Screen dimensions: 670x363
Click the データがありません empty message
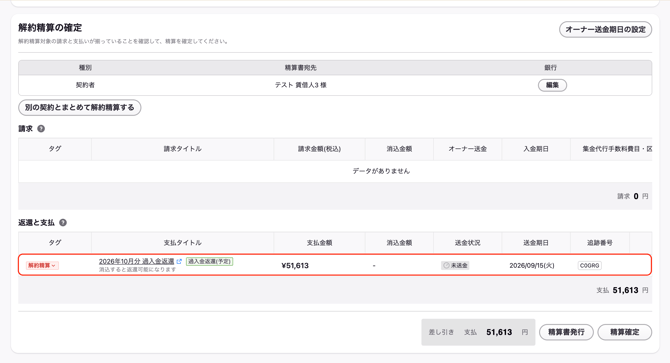point(381,171)
